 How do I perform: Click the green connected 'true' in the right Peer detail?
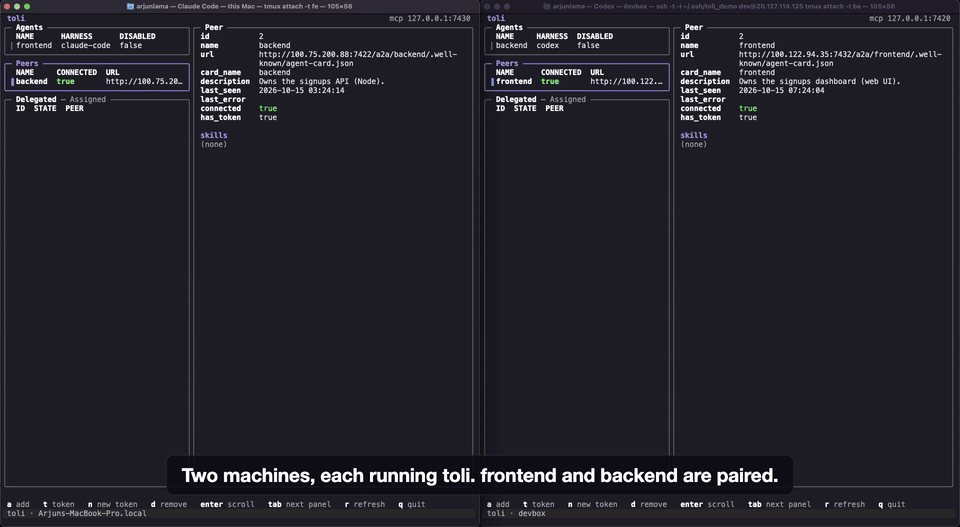(748, 108)
